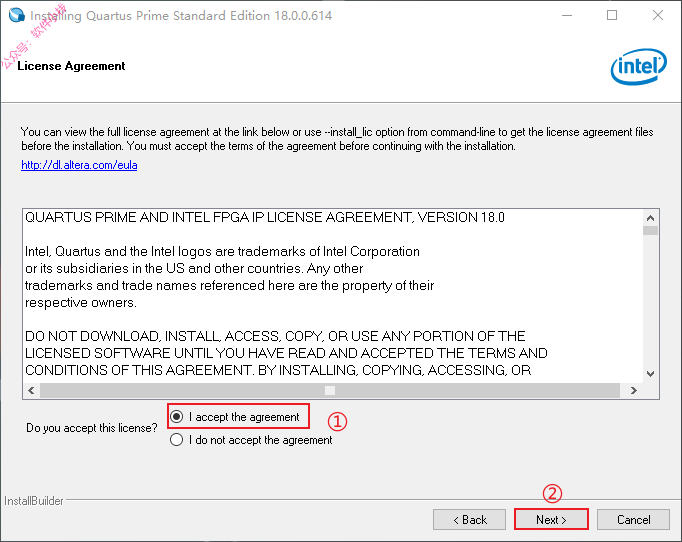Viewport: 682px width, 542px height.
Task: Click the vertical scrollbar track below thumb
Action: [x=650, y=300]
